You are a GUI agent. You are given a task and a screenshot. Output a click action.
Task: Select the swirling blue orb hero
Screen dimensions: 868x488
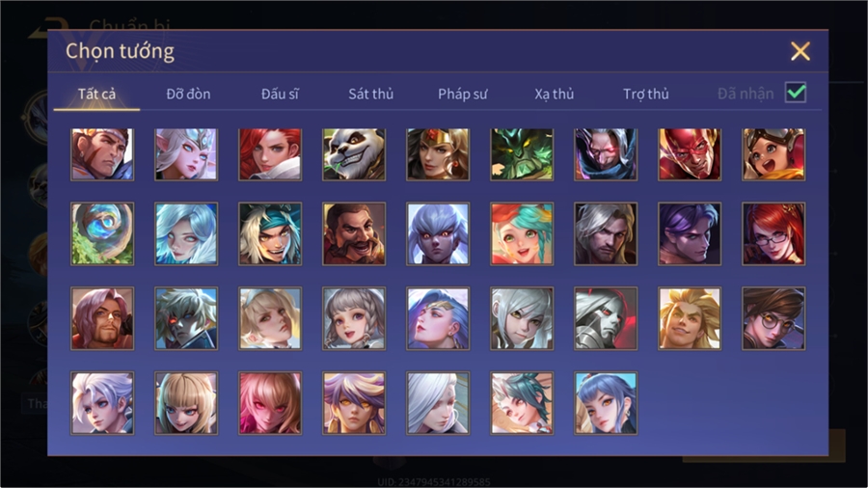pos(102,233)
